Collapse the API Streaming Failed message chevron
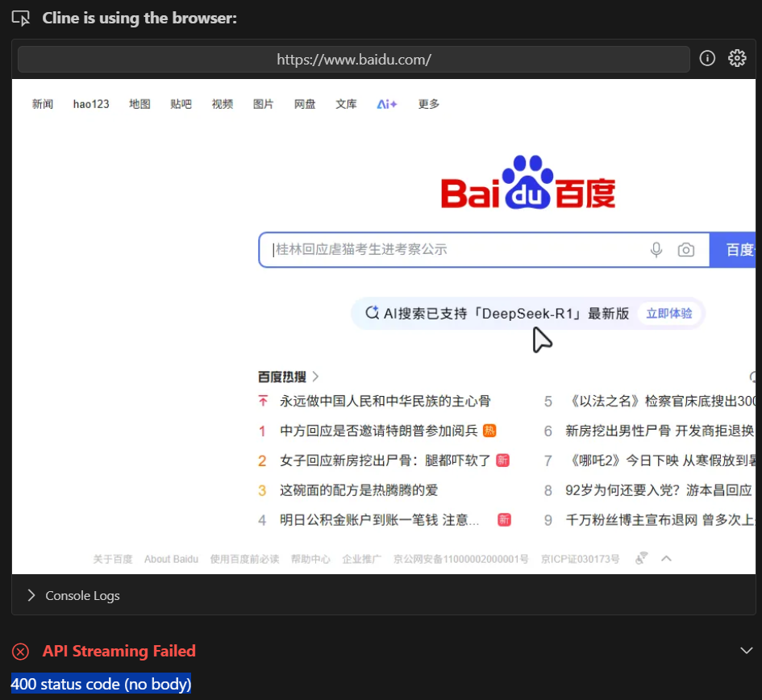Screen dimensions: 762x700 point(746,651)
